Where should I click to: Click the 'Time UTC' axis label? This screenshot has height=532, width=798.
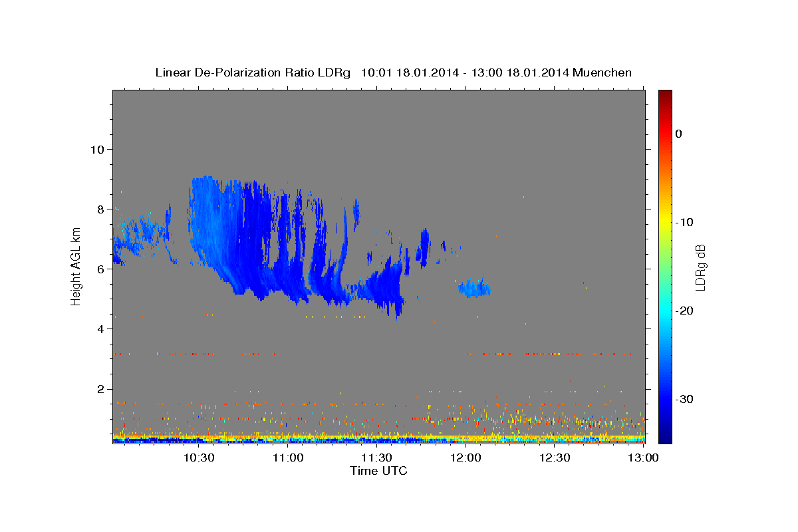[x=378, y=471]
